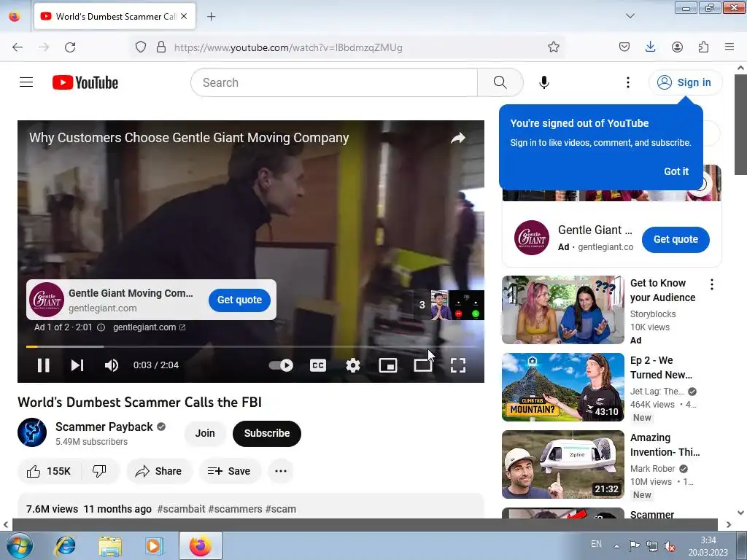Open the YouTube hamburger guide menu

26,82
